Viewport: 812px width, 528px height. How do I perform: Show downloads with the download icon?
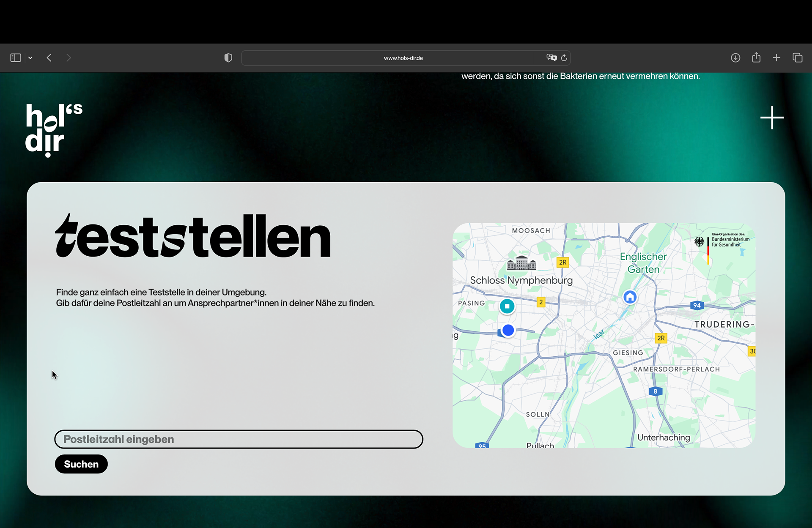pos(735,58)
